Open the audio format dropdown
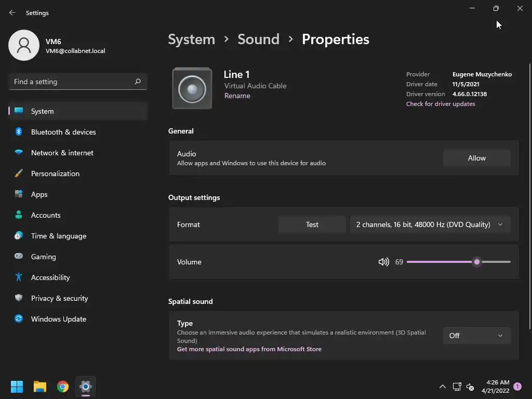The width and height of the screenshot is (532, 399). (430, 224)
